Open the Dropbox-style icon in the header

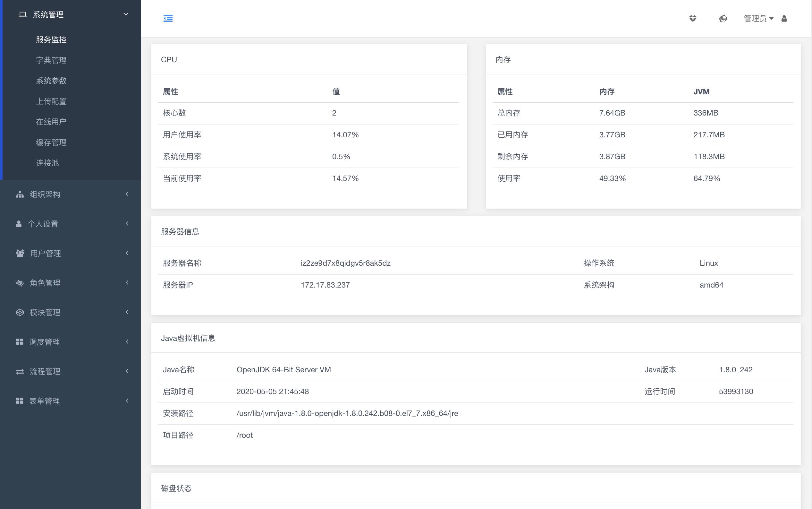694,18
